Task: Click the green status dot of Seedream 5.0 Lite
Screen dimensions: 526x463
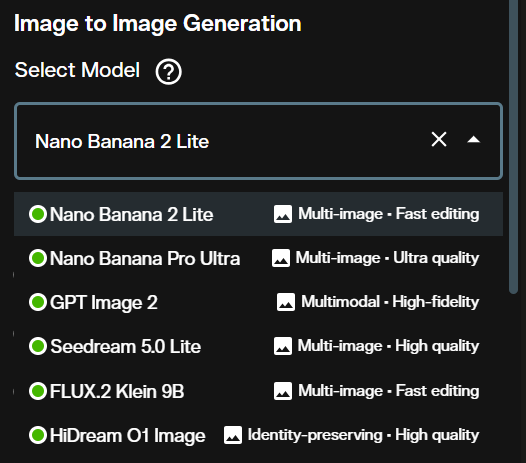Action: pyautogui.click(x=38, y=346)
